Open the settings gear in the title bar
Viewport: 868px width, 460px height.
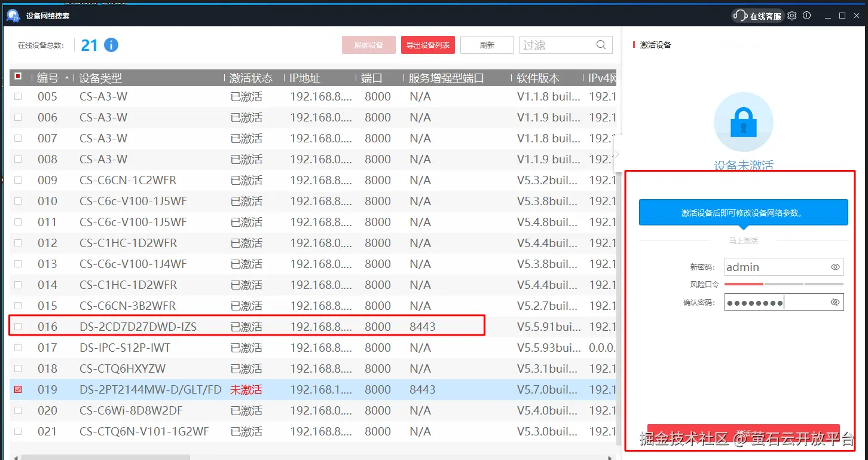792,16
